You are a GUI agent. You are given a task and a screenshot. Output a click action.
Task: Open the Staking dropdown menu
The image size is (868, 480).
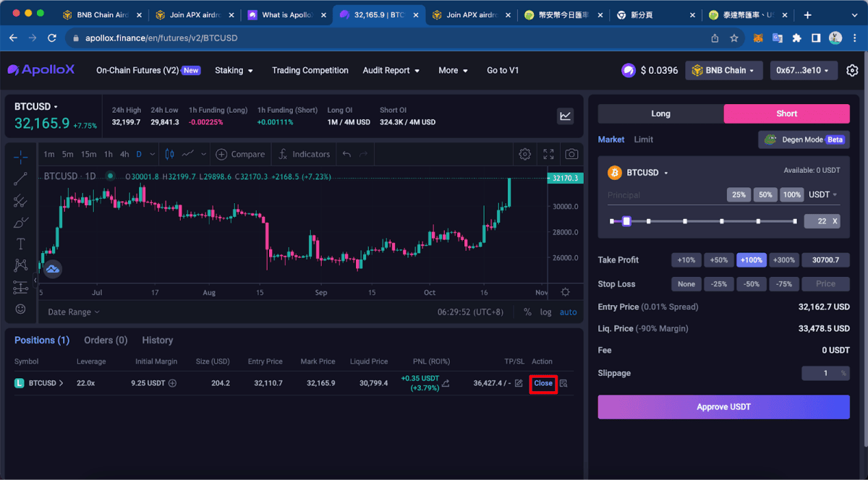pos(234,70)
